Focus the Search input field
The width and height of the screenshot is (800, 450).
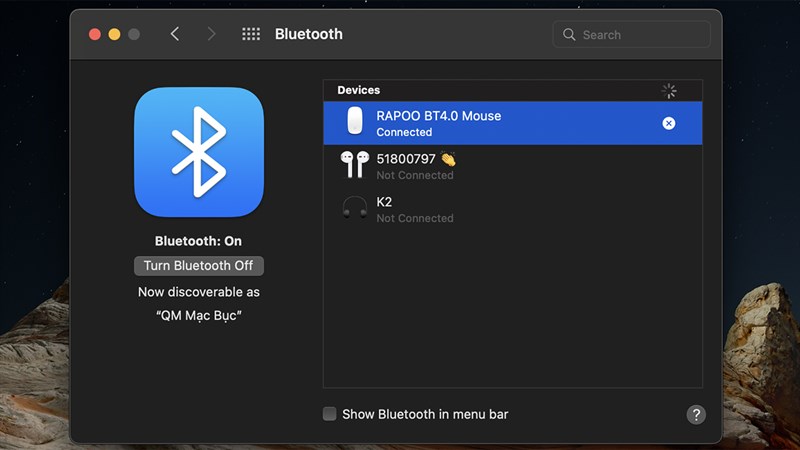[632, 35]
